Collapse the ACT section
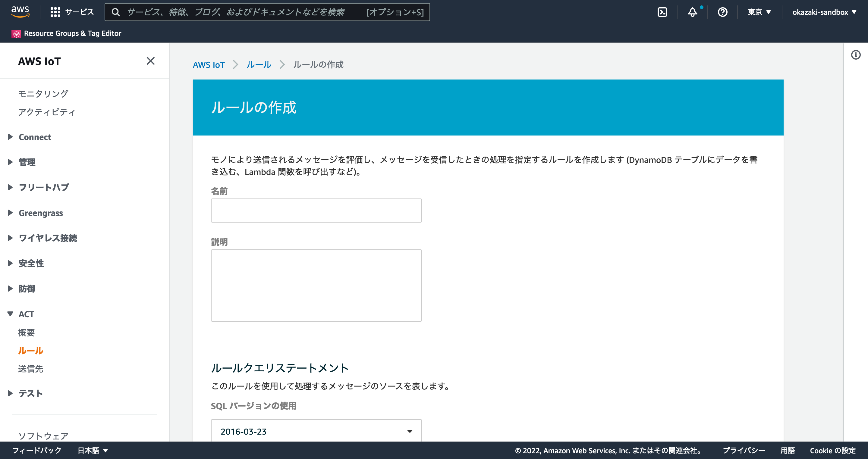 [26, 314]
